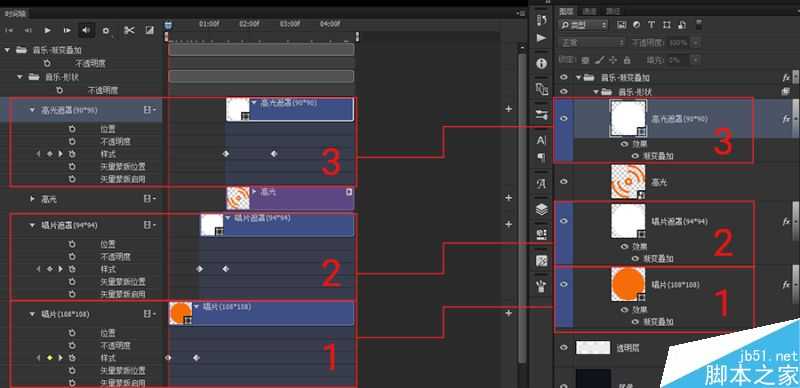This screenshot has width=800, height=388.
Task: Click the work area end marker
Action: pyautogui.click(x=357, y=36)
